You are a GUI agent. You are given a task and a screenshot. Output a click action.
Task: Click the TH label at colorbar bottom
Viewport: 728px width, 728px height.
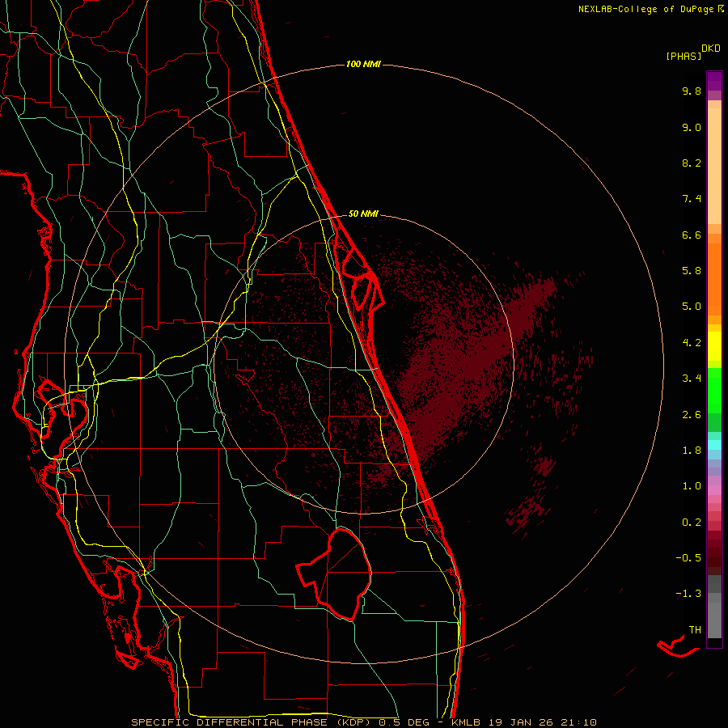pyautogui.click(x=695, y=630)
